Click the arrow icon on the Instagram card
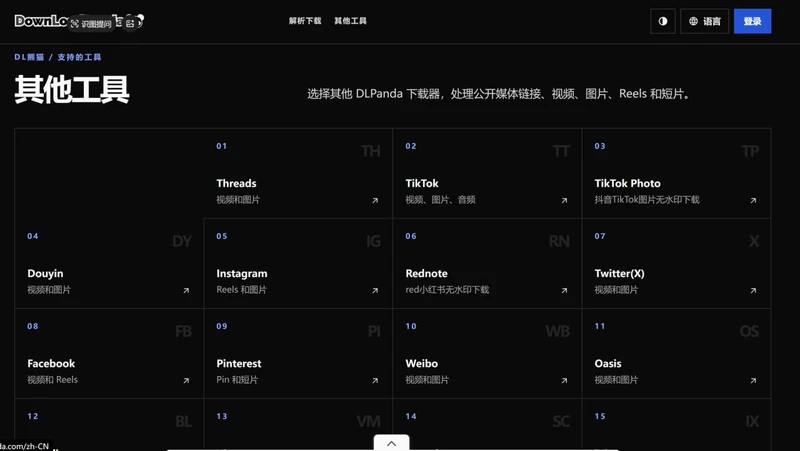Image resolution: width=800 pixels, height=451 pixels. point(375,290)
